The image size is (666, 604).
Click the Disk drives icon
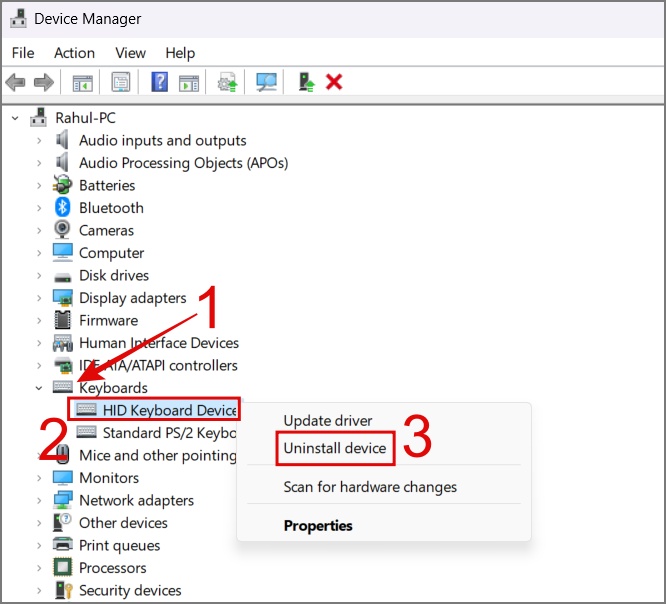click(62, 277)
